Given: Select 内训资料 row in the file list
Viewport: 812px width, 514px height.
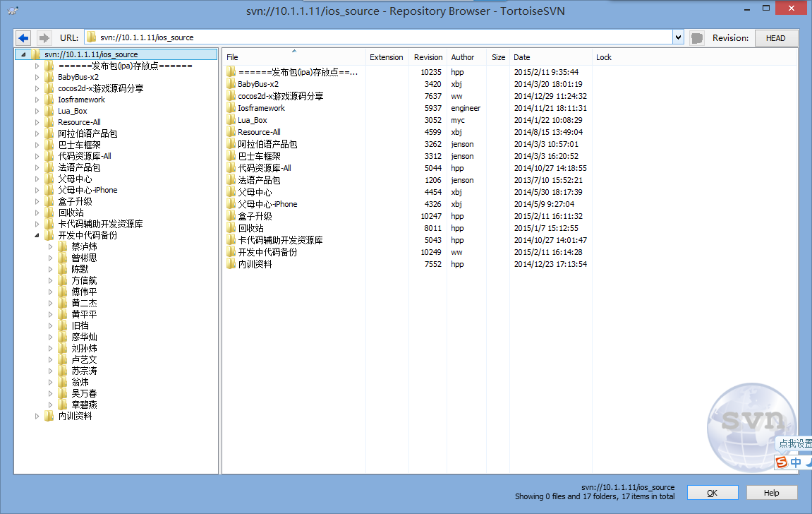Looking at the screenshot, I should point(255,264).
